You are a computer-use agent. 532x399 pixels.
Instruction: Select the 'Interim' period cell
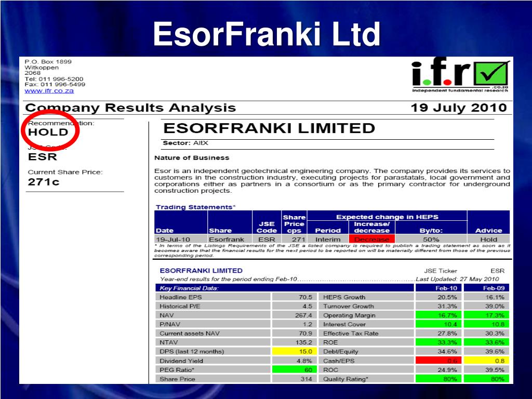pyautogui.click(x=328, y=240)
